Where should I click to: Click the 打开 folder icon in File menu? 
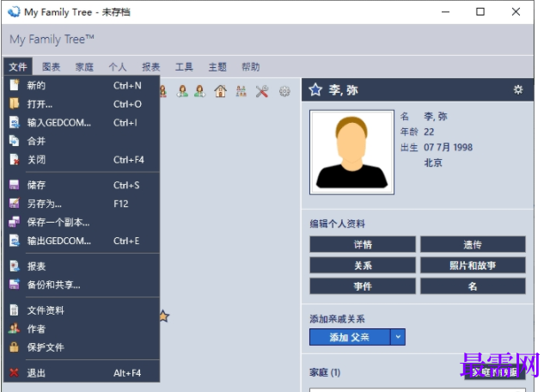click(x=15, y=103)
